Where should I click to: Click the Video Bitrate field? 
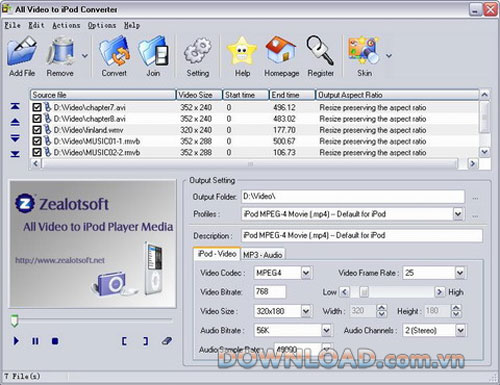270,292
